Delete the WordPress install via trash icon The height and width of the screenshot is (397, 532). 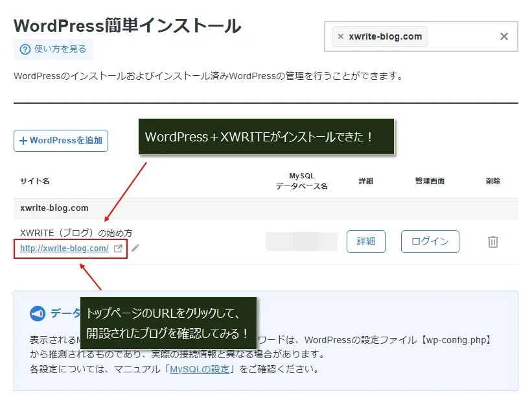tap(492, 242)
